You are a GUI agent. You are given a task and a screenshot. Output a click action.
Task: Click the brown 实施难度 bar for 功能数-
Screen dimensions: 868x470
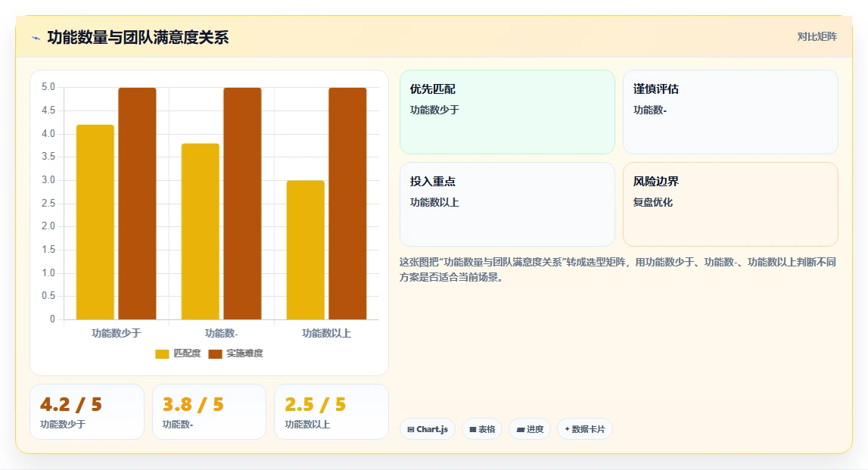[242, 204]
